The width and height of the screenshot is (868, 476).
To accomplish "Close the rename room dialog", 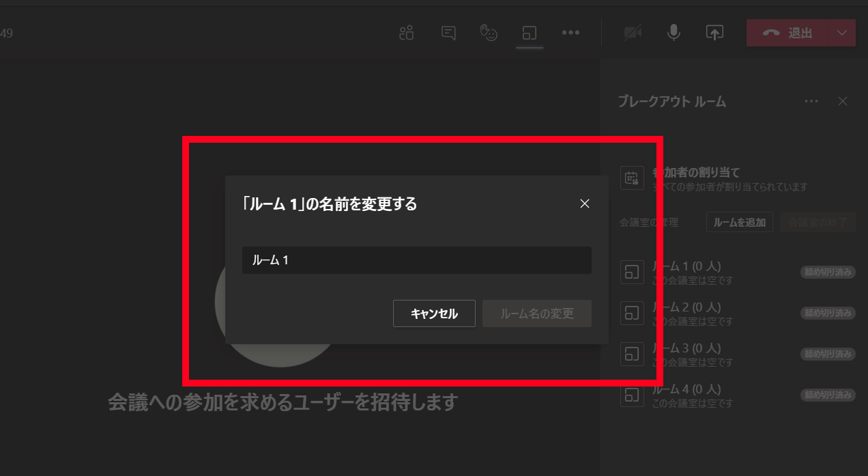I will 584,204.
